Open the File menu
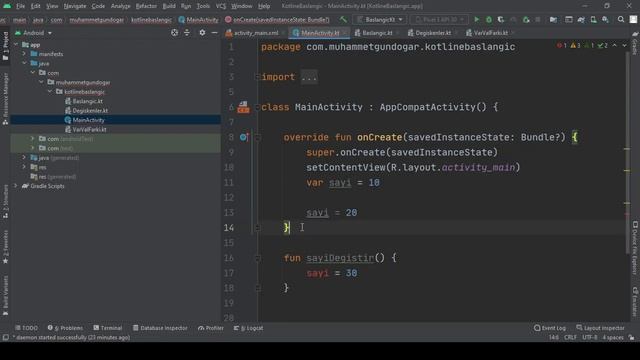 point(20,6)
